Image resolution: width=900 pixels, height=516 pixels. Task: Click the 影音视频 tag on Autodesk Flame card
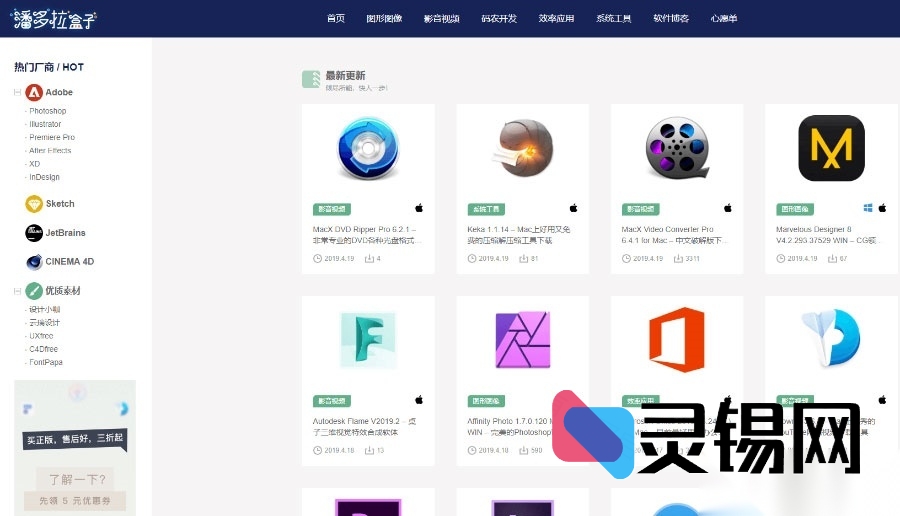[x=332, y=401]
